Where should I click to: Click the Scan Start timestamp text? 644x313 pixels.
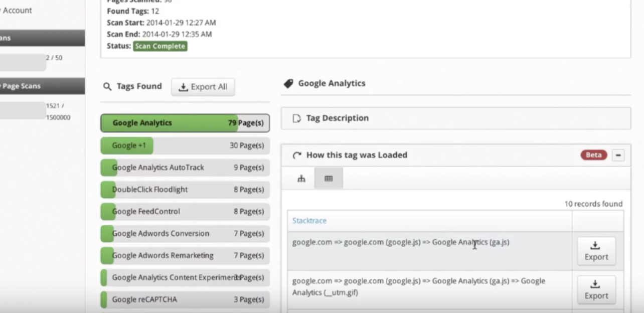(x=162, y=23)
